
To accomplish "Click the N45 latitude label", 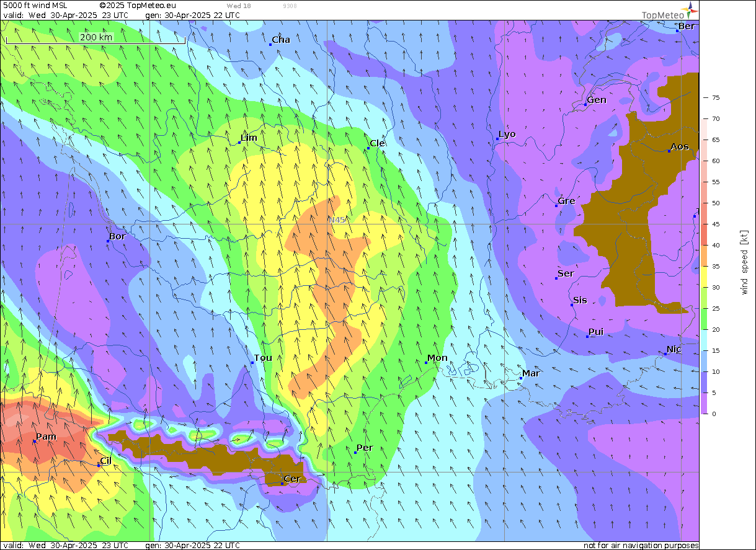I will 337,220.
